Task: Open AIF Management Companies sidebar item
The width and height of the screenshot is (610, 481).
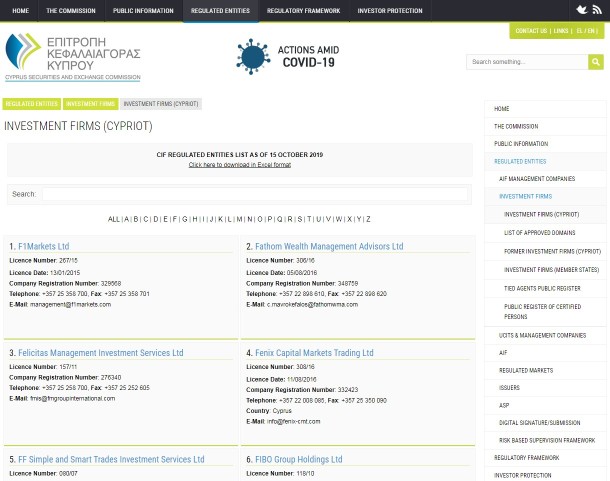Action: [x=545, y=179]
